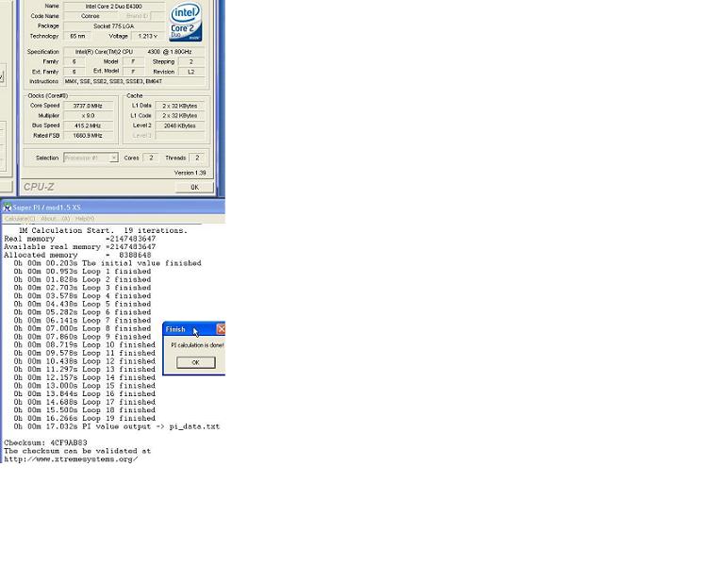The width and height of the screenshot is (728, 566).
Task: Click the Rated FSB value field
Action: coord(88,136)
